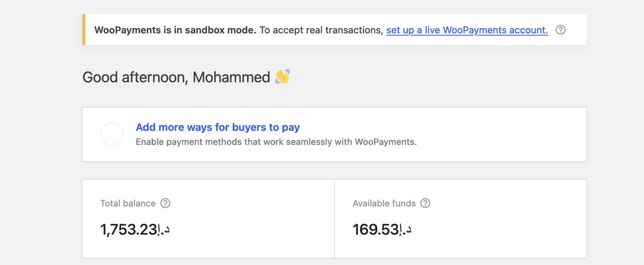Click the help icon beside sandbox notice
Viewport: 644px width, 265px height.
click(x=560, y=30)
